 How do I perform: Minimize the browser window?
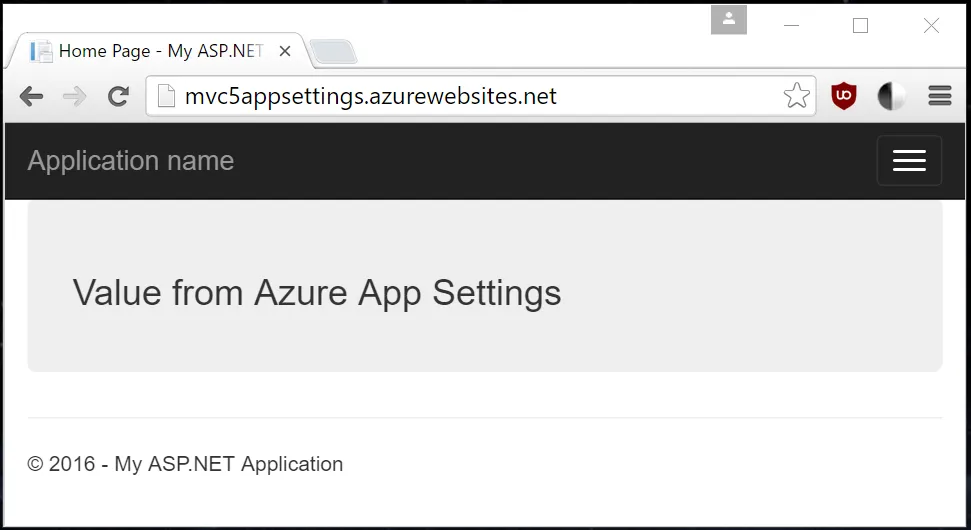click(791, 26)
